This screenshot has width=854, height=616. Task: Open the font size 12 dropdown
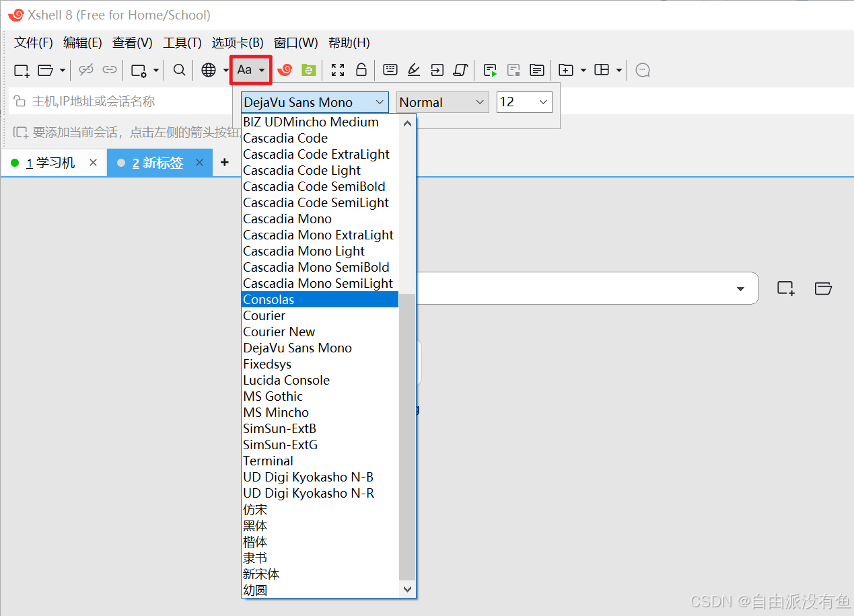(524, 102)
